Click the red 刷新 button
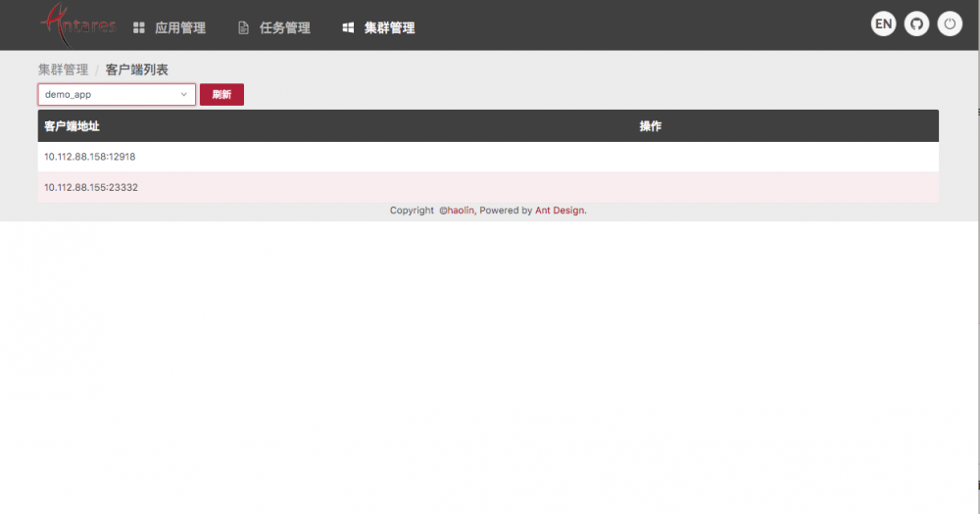The width and height of the screenshot is (980, 514). tap(221, 94)
